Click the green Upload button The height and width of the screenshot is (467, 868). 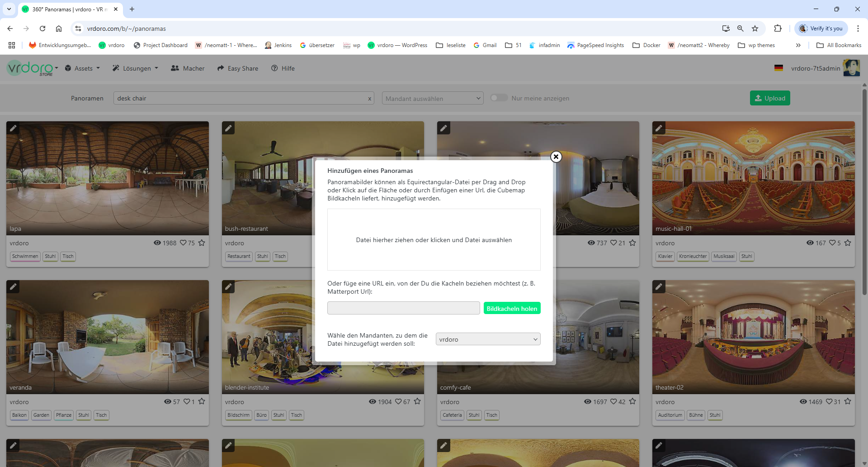point(770,98)
